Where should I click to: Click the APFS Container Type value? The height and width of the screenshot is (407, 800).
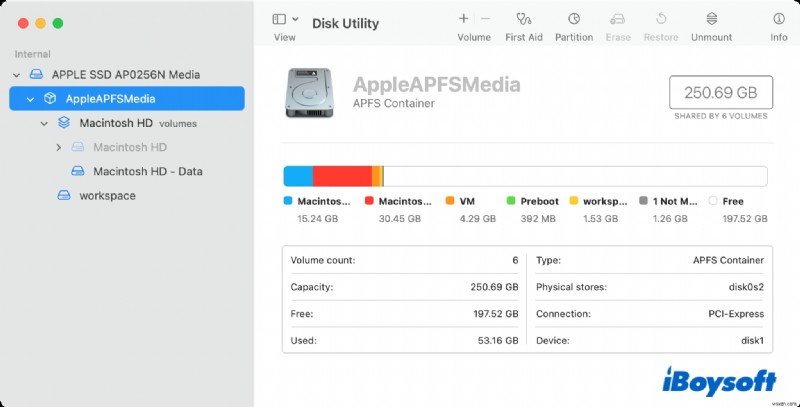point(728,260)
